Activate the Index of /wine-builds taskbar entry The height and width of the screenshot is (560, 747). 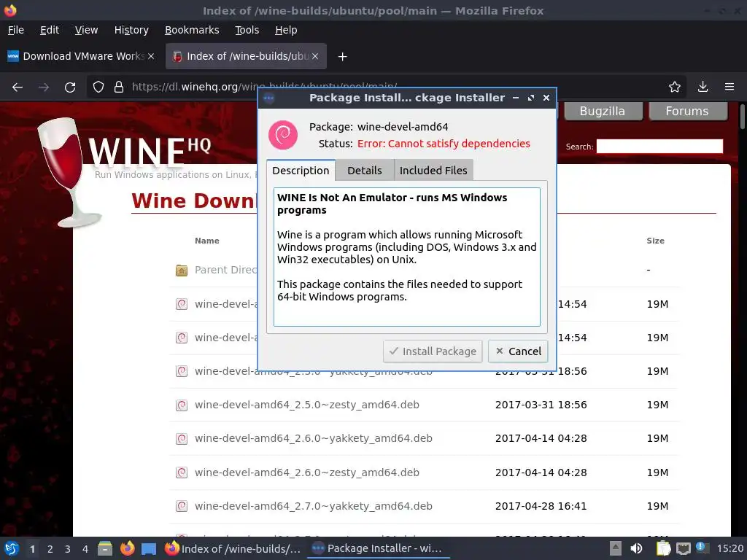(233, 548)
